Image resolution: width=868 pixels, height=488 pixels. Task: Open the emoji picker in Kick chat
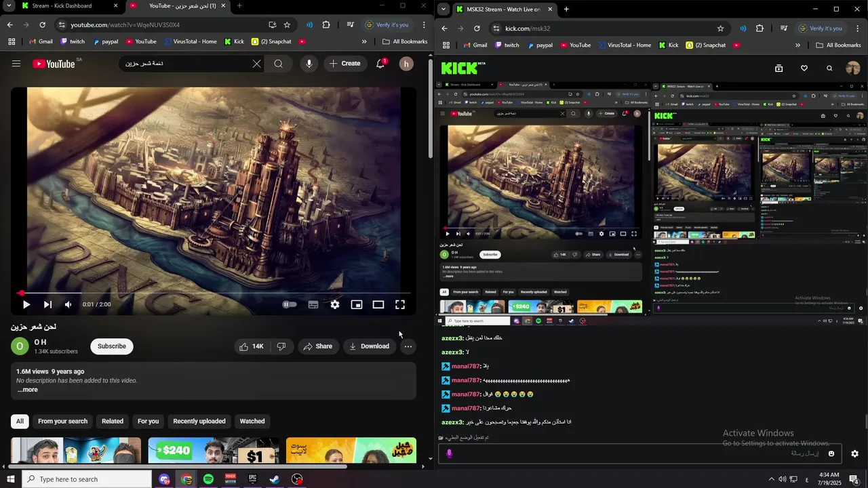click(831, 454)
